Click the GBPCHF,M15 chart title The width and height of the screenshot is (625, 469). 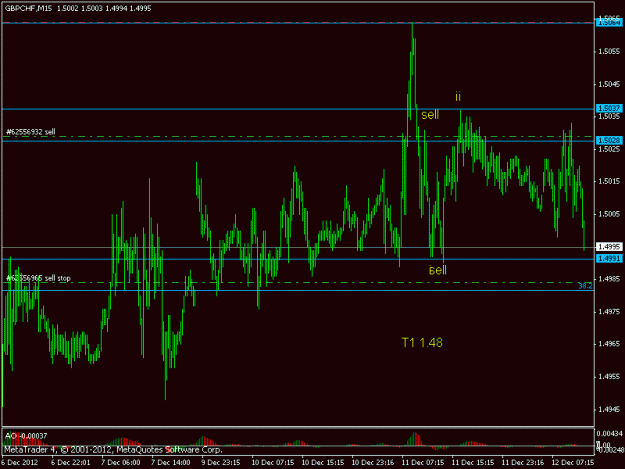[x=28, y=8]
